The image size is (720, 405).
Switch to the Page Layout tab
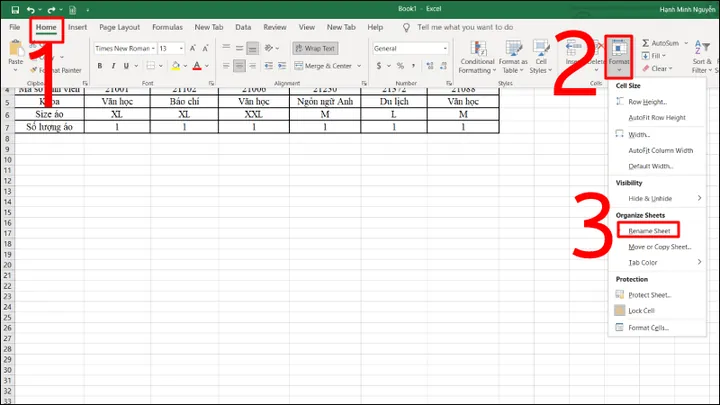tap(119, 27)
